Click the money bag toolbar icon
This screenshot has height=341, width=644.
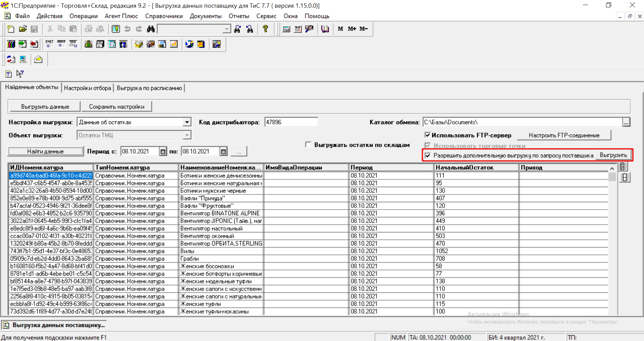(88, 44)
